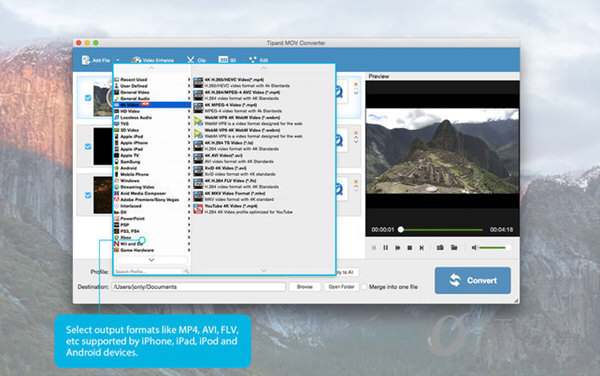600x376 pixels.
Task: Uncheck the night lights thumbnail file checkbox
Action: (88, 195)
